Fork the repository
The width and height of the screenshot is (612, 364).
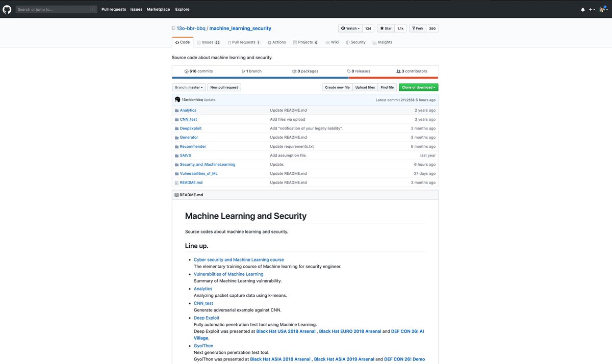coord(418,29)
